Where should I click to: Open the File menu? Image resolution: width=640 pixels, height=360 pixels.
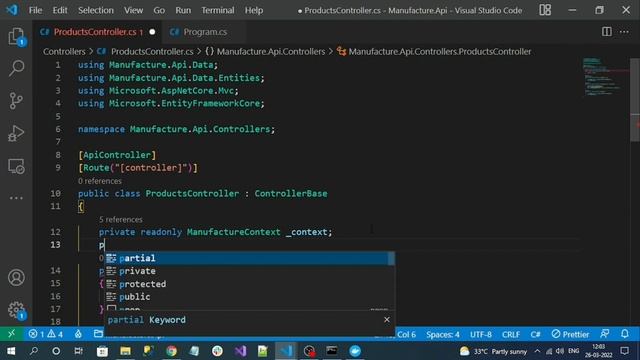click(x=35, y=10)
